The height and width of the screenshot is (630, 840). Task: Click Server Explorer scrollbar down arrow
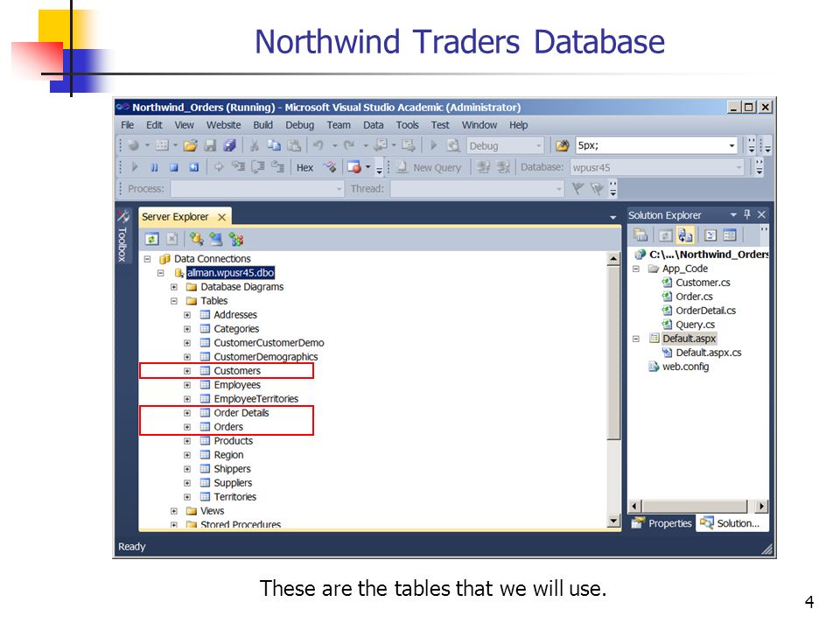pyautogui.click(x=613, y=521)
